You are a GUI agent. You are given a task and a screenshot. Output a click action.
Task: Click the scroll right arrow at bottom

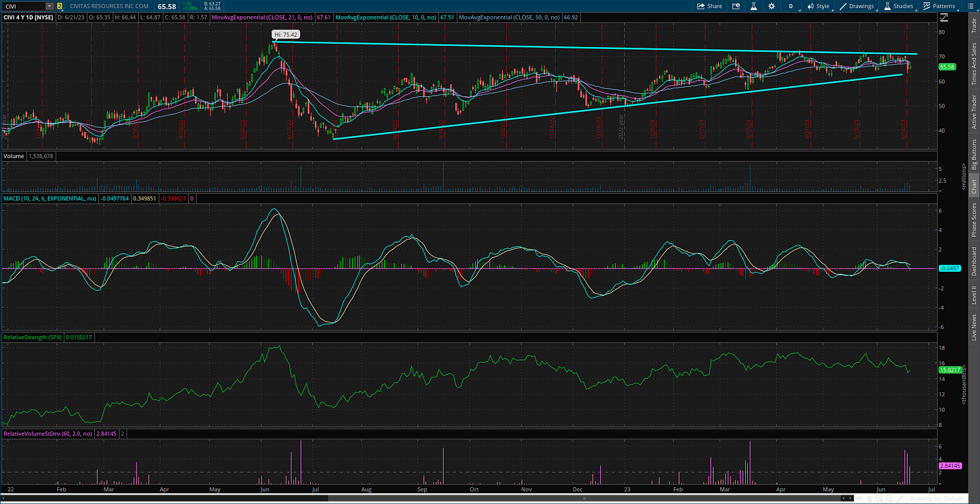tap(850, 499)
